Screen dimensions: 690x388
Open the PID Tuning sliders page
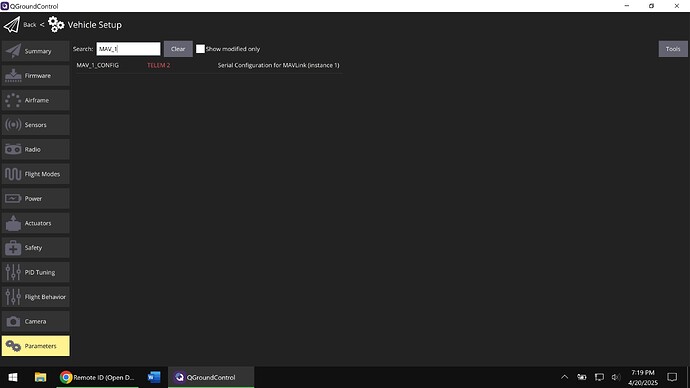[x=36, y=272]
